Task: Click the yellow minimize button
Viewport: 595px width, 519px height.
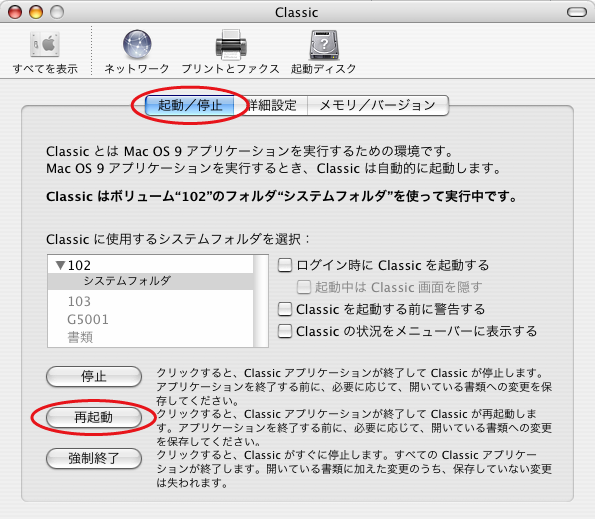Action: click(x=36, y=12)
